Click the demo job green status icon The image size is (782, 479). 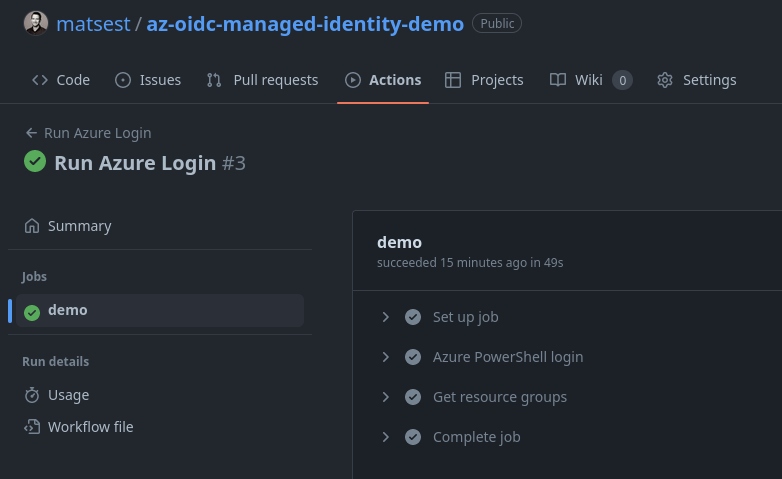[x=32, y=312]
